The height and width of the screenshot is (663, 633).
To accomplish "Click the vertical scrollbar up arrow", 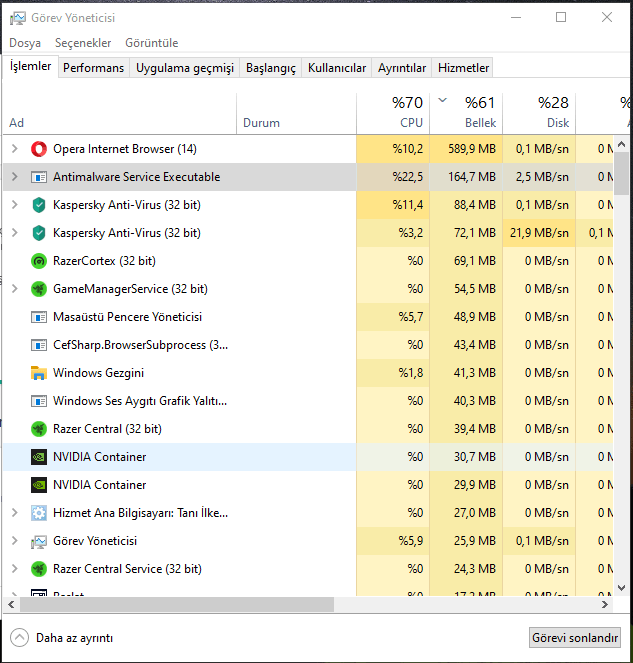I will pos(621,144).
